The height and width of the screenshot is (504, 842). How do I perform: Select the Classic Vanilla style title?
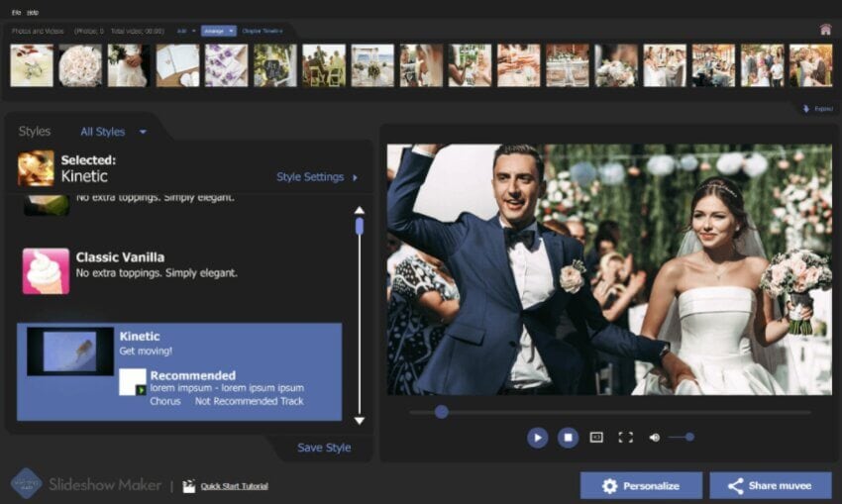(x=120, y=257)
